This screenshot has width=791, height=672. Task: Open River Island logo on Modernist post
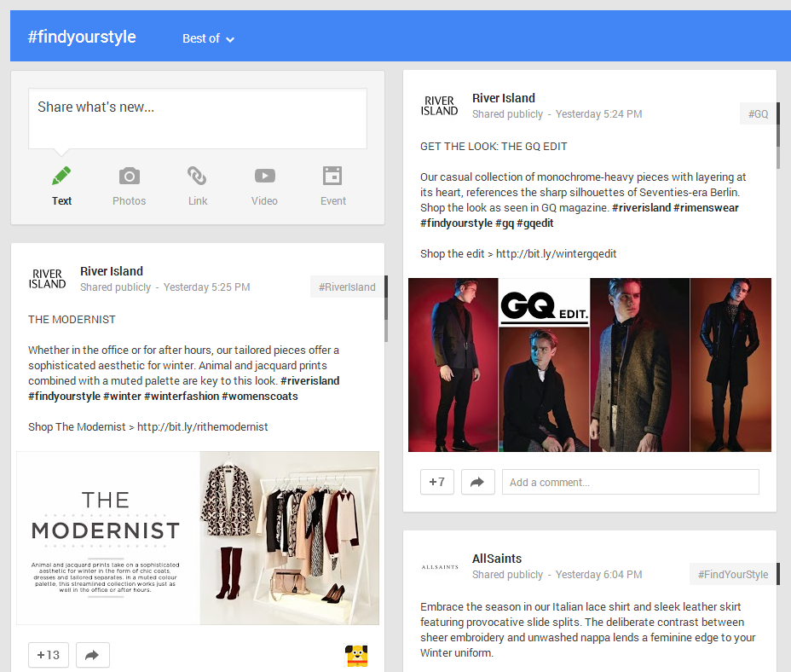48,279
